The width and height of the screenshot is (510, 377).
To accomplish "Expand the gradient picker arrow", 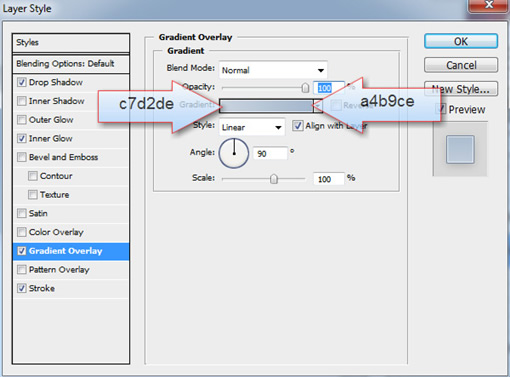I will (318, 106).
